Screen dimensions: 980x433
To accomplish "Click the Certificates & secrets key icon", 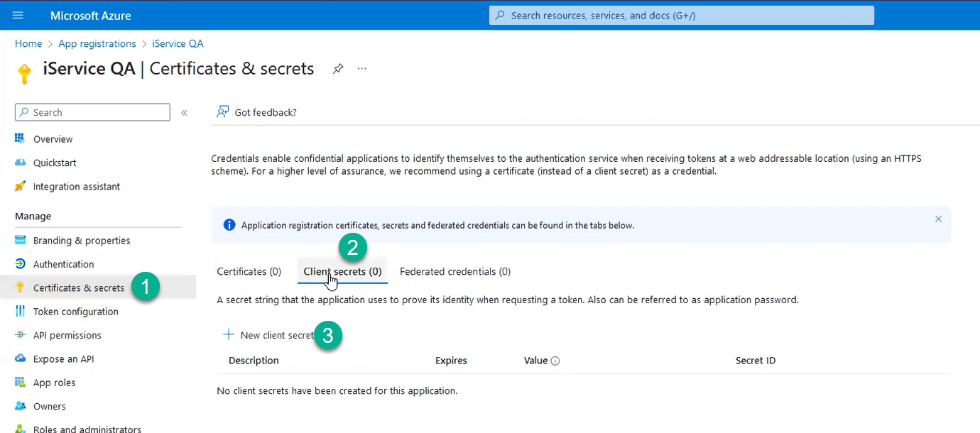I will [x=20, y=287].
